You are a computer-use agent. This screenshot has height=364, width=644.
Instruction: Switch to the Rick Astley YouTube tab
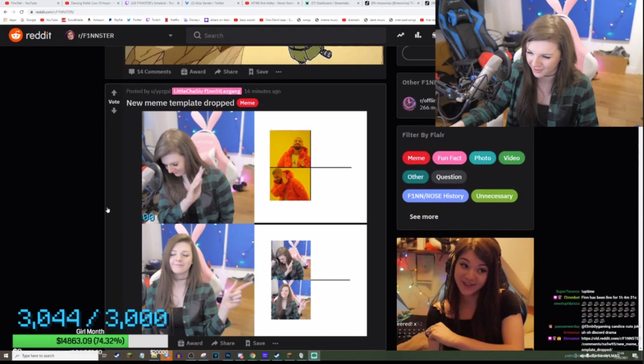(x=271, y=3)
